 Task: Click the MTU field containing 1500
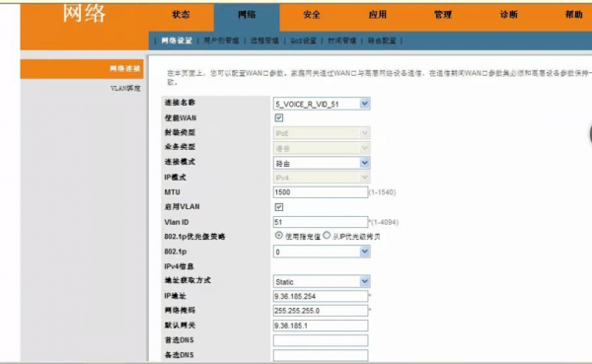coord(320,192)
